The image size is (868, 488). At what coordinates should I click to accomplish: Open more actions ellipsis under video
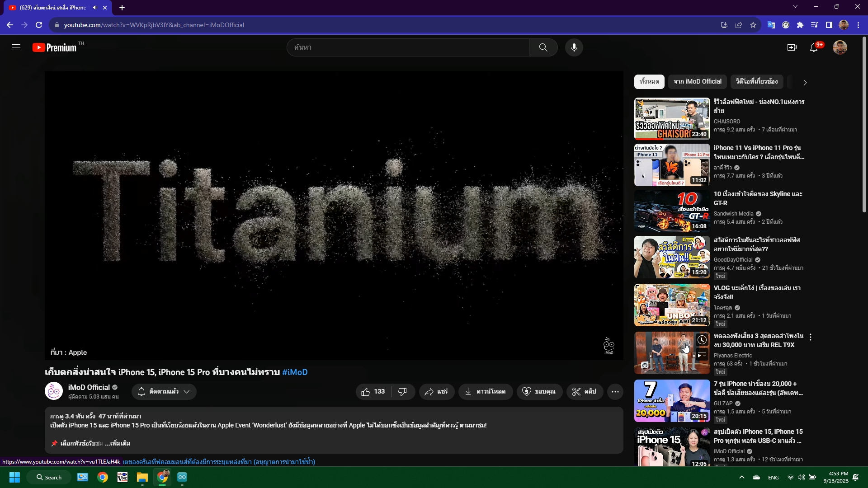615,392
